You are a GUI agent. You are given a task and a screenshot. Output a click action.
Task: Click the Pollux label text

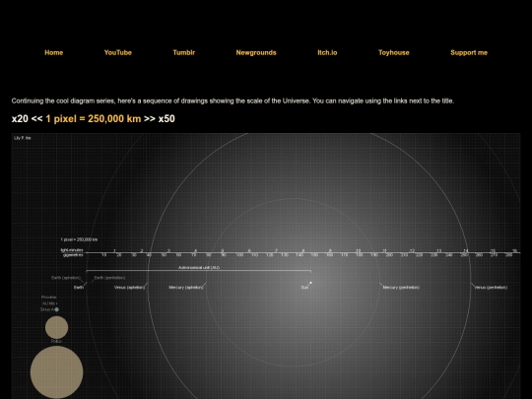coord(56,341)
